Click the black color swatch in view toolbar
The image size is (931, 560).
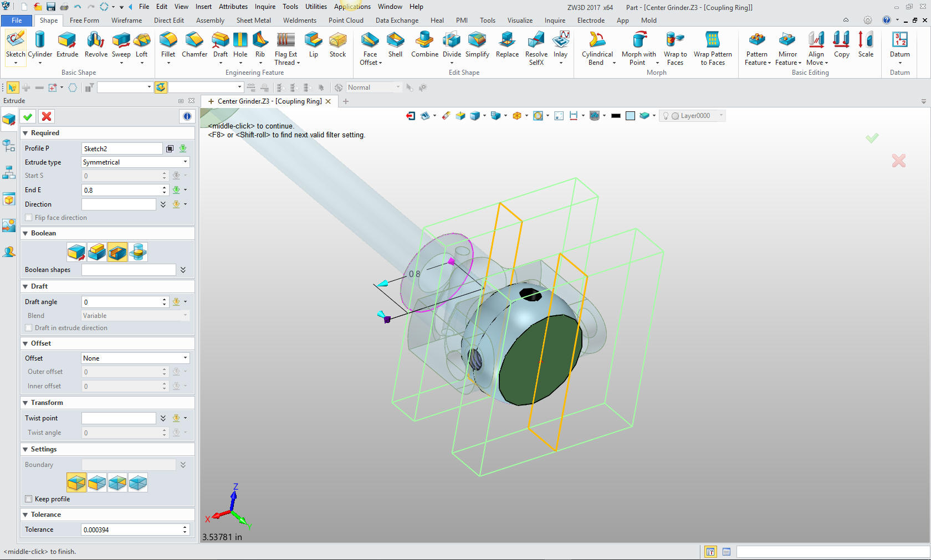(x=616, y=116)
